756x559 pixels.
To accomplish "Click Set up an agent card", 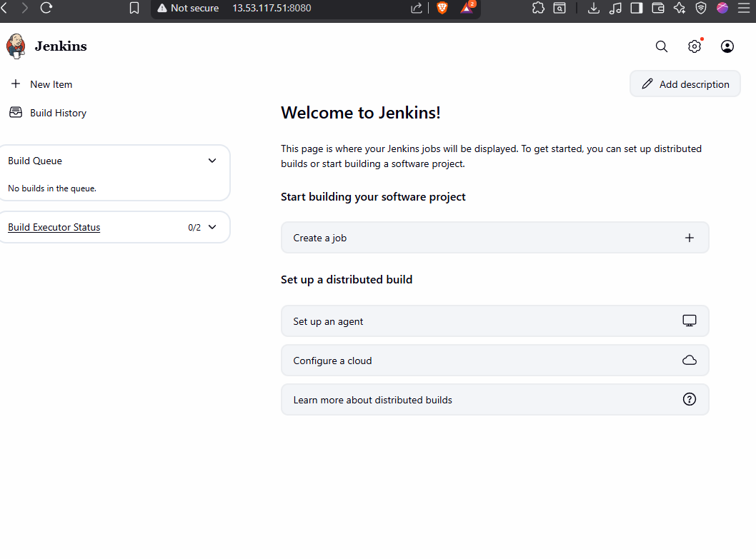I will [x=494, y=321].
